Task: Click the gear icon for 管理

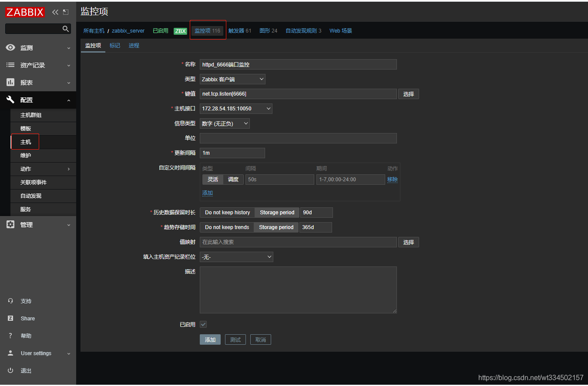Action: click(10, 224)
